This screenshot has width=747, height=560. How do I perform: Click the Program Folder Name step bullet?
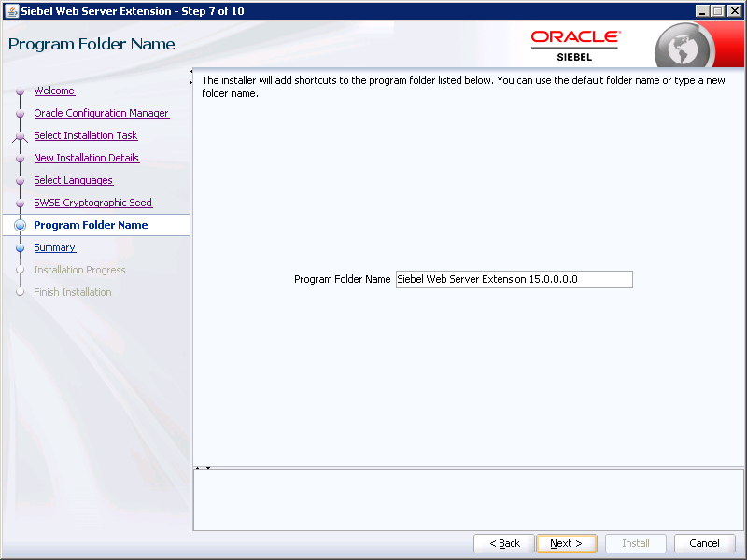pyautogui.click(x=20, y=225)
